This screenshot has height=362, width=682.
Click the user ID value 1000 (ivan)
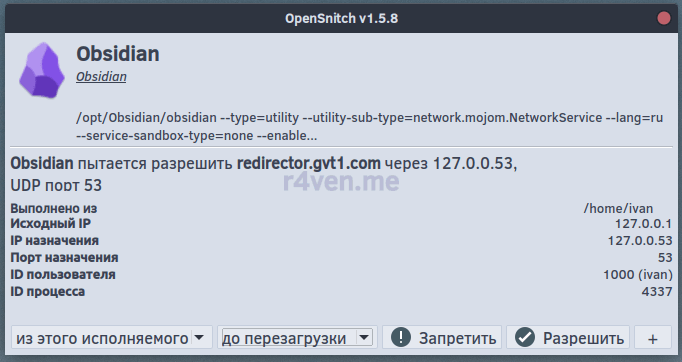pyautogui.click(x=638, y=275)
